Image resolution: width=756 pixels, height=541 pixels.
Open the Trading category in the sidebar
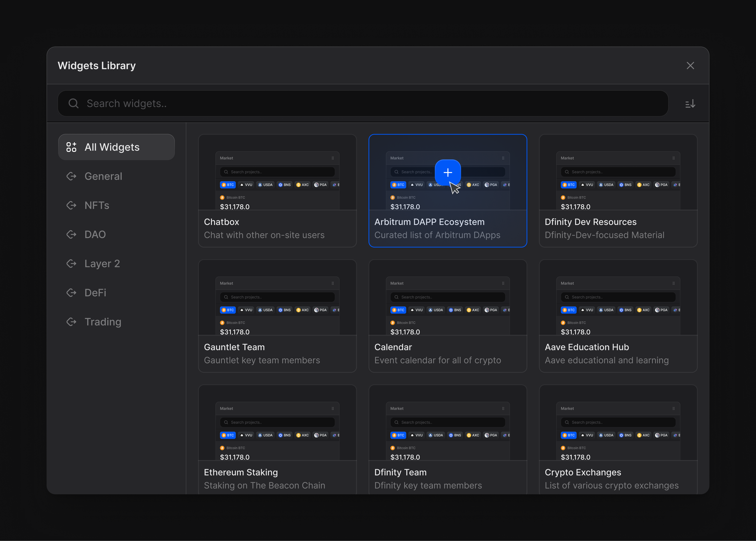103,321
